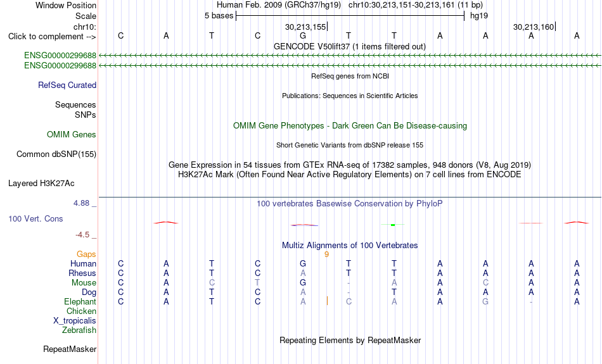Select the Chicken species label
This screenshot has height=364, width=602.
click(x=81, y=311)
